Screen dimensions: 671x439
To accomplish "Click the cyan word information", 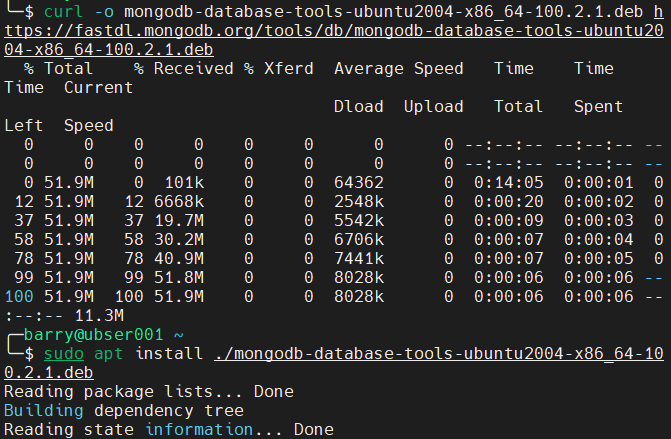I will click(x=199, y=430).
